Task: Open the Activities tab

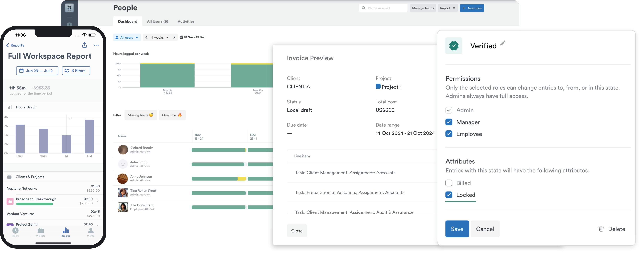Action: 186,21
